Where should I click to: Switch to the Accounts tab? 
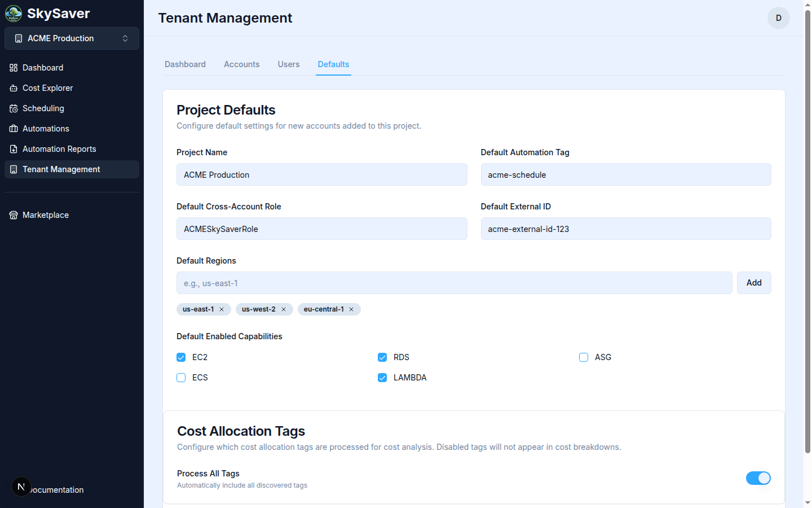[241, 64]
